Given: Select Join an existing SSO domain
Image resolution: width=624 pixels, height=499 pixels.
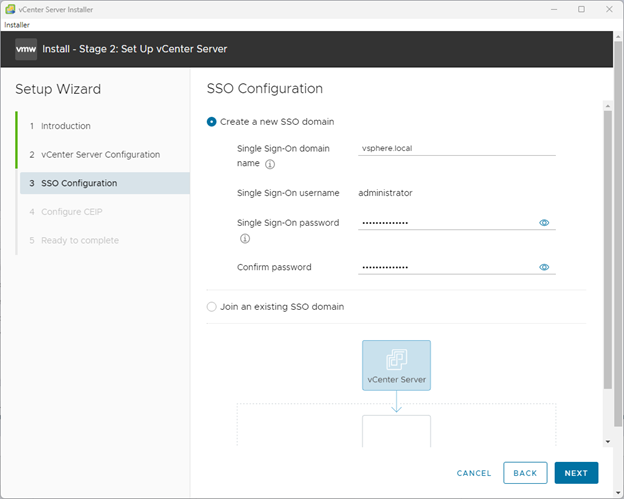Looking at the screenshot, I should pos(211,307).
